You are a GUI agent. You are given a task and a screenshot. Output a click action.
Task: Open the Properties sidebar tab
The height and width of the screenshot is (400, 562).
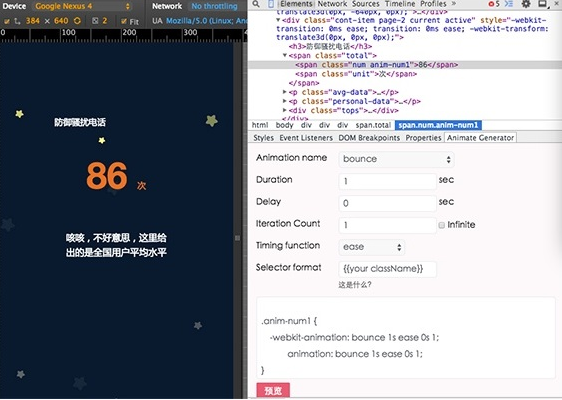pos(423,138)
